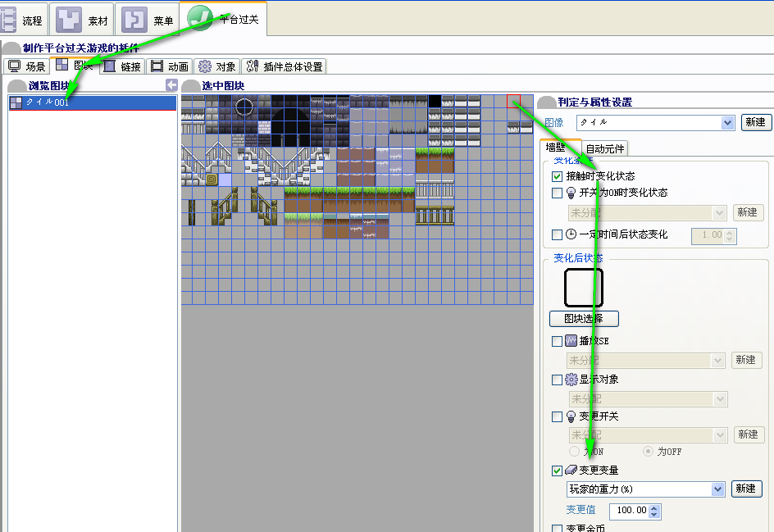Click the 变更值 100.00 input field

tap(630, 511)
